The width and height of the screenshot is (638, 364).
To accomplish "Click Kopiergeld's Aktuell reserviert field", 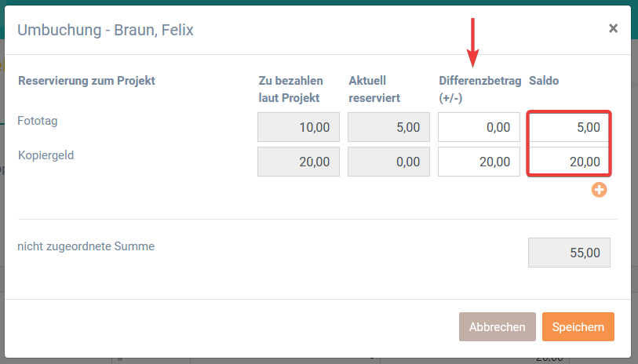I will click(388, 162).
